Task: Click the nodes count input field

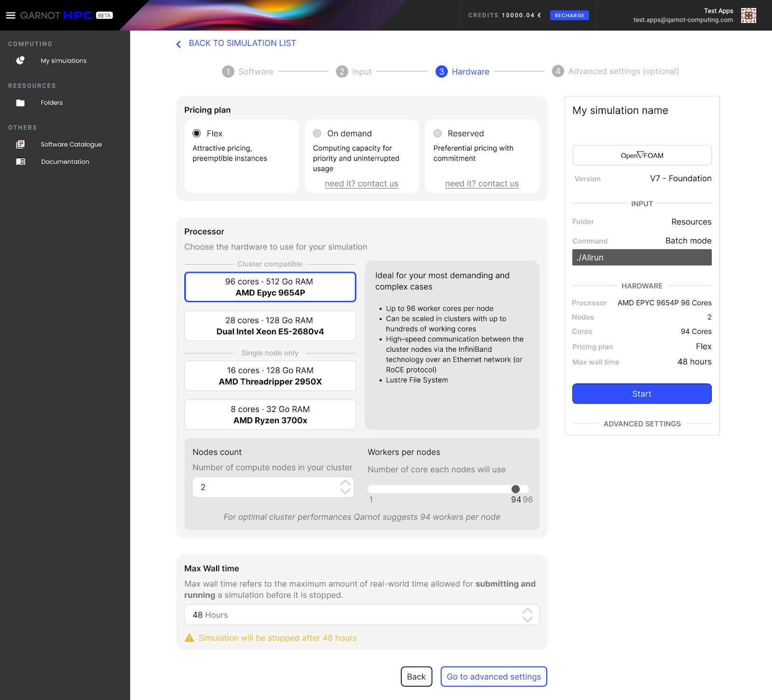Action: coord(273,487)
